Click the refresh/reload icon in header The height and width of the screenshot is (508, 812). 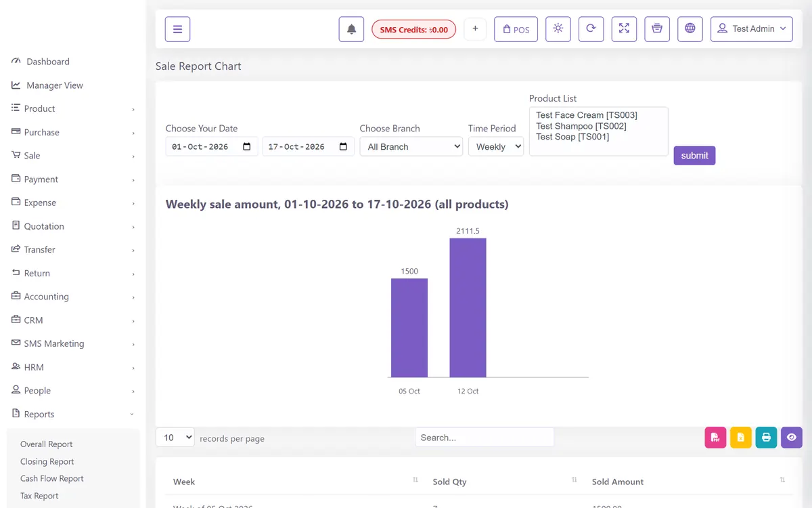[591, 29]
